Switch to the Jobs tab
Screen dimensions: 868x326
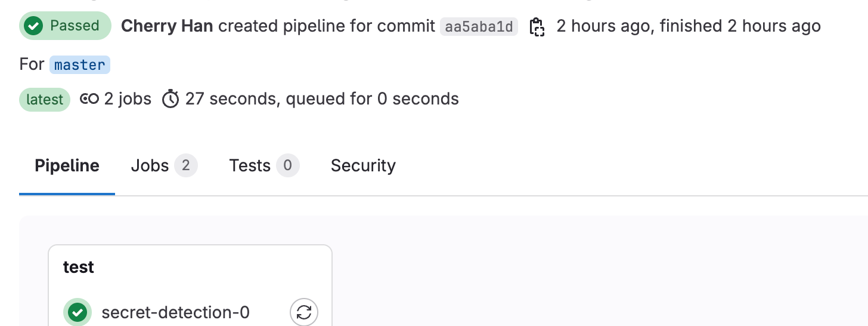pyautogui.click(x=150, y=165)
